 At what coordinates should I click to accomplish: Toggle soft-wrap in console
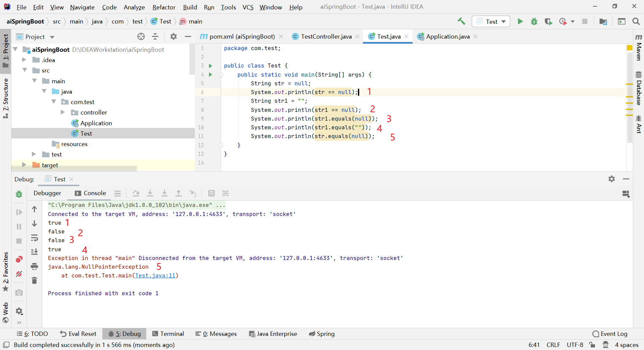[34, 238]
